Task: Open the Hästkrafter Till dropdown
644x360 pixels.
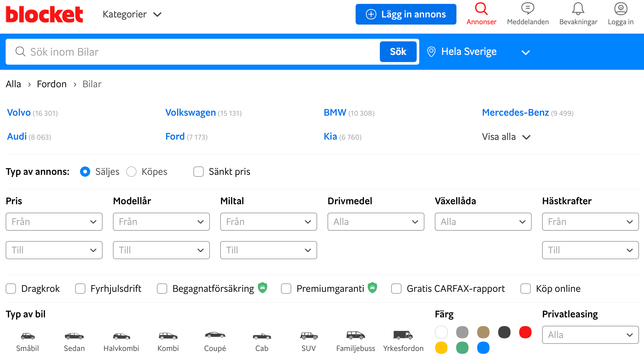Action: click(590, 250)
